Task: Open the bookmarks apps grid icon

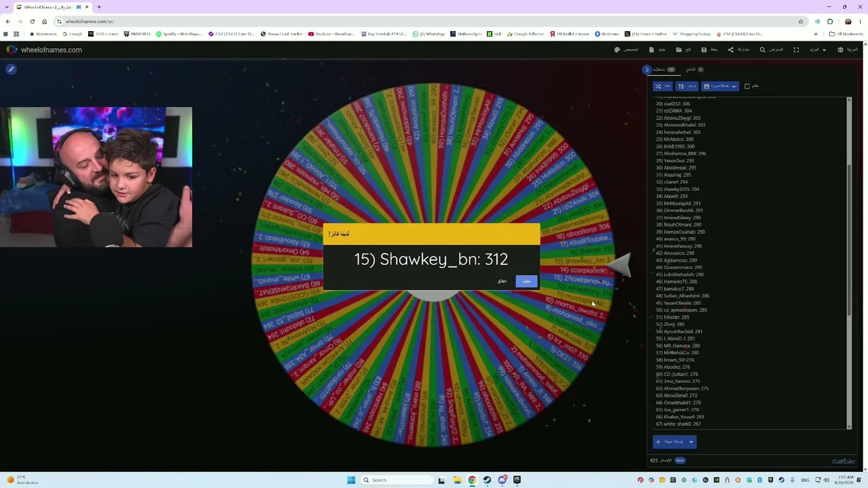Action: point(16,34)
